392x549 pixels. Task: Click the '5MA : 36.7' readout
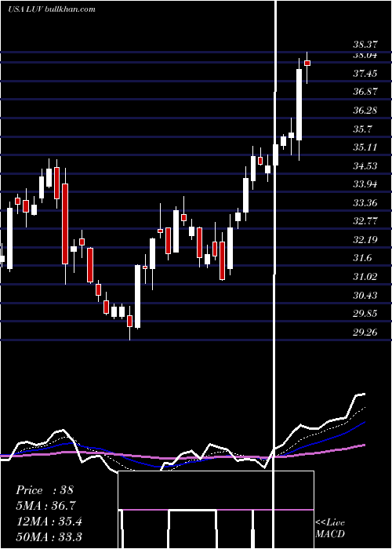pos(45,506)
